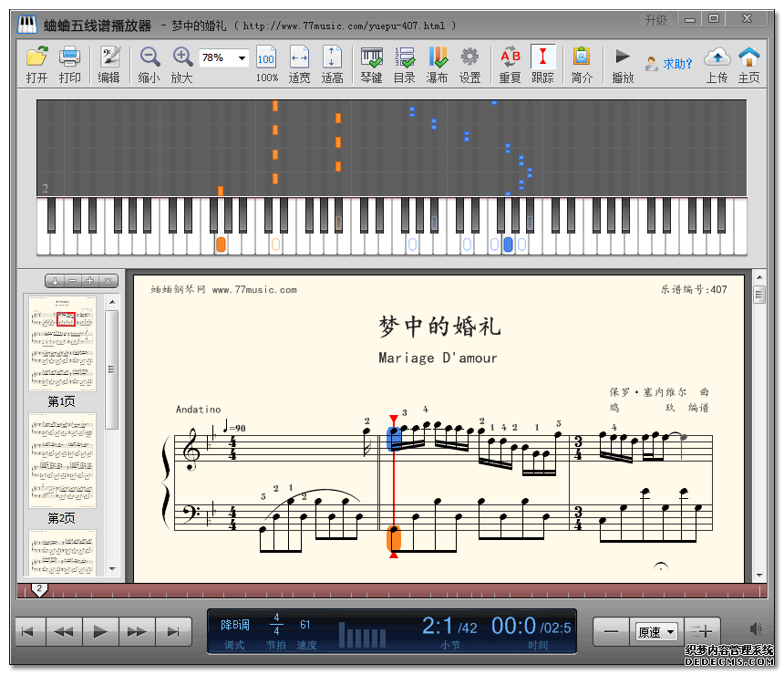Start playback with toolbar 播放

tap(623, 64)
